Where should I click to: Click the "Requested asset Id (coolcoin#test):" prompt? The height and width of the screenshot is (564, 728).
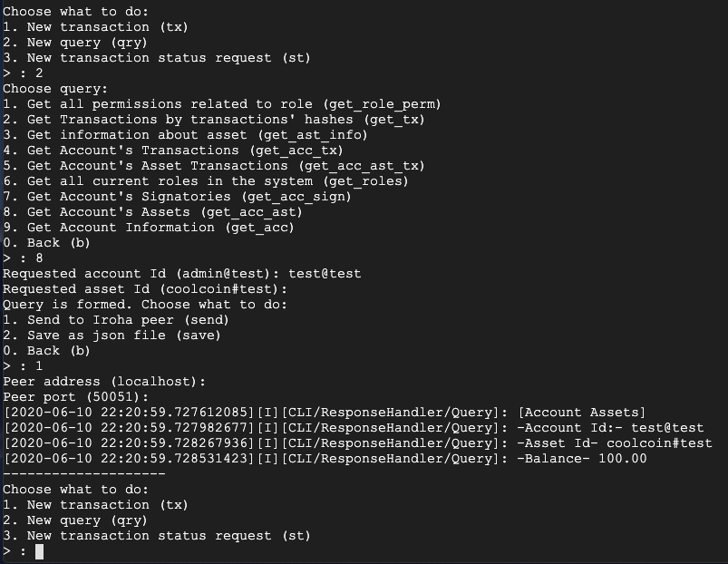145,289
